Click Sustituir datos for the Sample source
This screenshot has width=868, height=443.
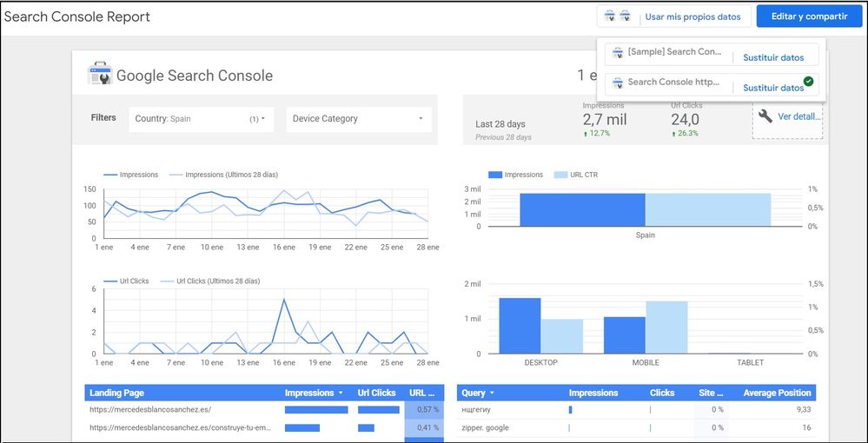[x=773, y=57]
